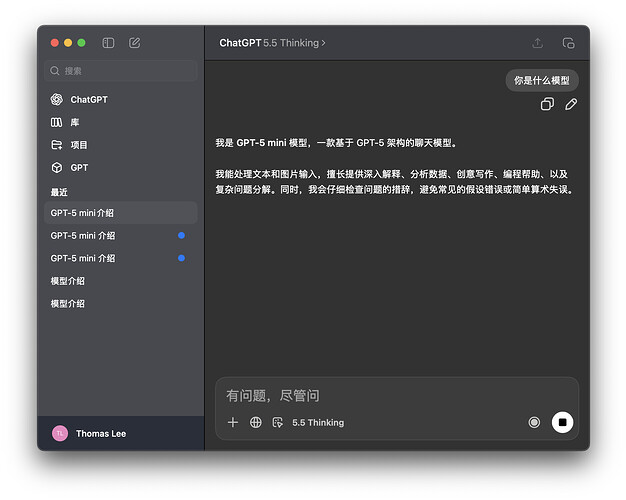
Task: Toggle the sidebar panel icon
Action: pyautogui.click(x=108, y=43)
